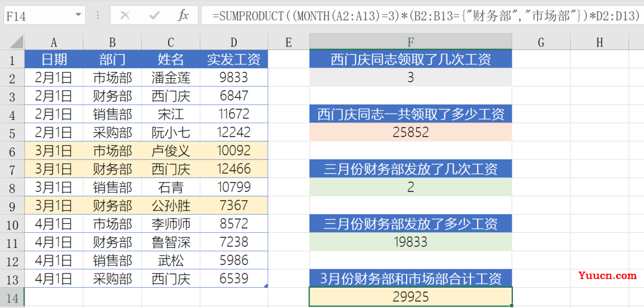Viewport: 644px width, 308px height.
Task: Click title cell 三月份财务部发放了几次工资
Action: (411, 169)
